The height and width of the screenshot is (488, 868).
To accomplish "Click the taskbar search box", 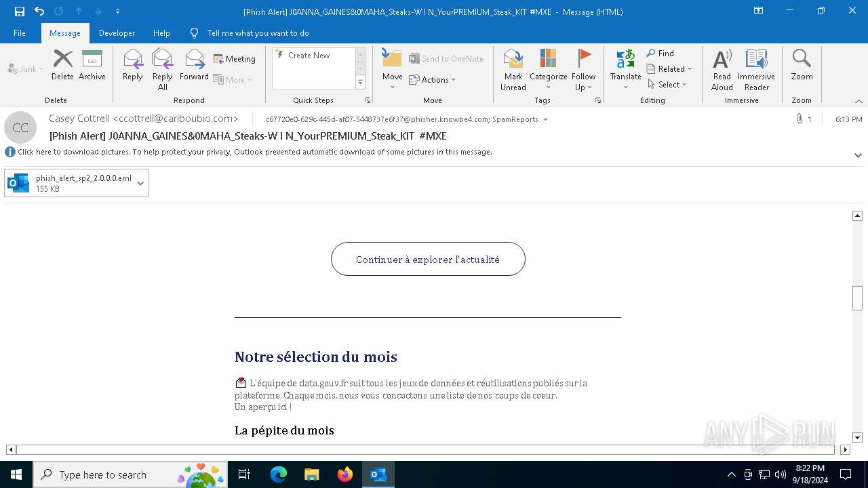I will (130, 474).
